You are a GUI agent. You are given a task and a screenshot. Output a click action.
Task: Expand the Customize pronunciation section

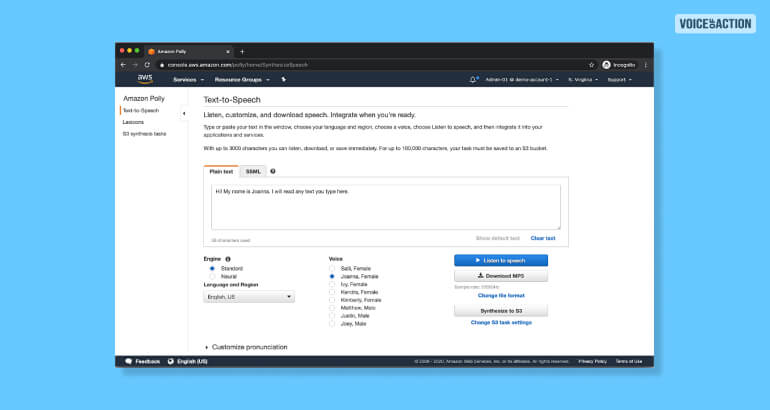(x=246, y=347)
